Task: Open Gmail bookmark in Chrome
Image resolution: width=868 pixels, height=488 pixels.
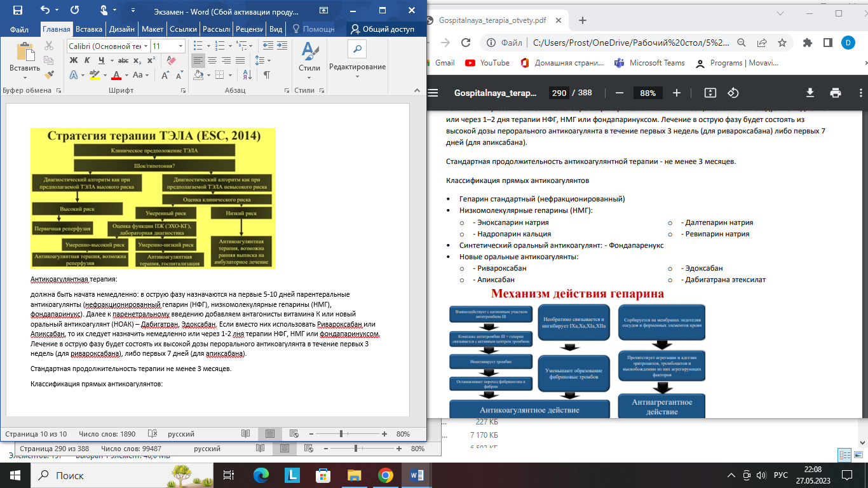Action: 444,63
